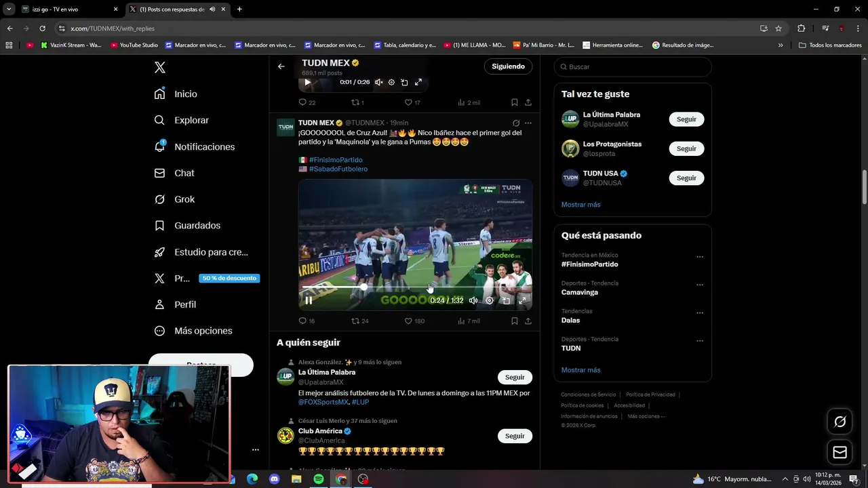The height and width of the screenshot is (488, 868).
Task: Mute the Cruz Azul goal video
Action: (x=473, y=300)
